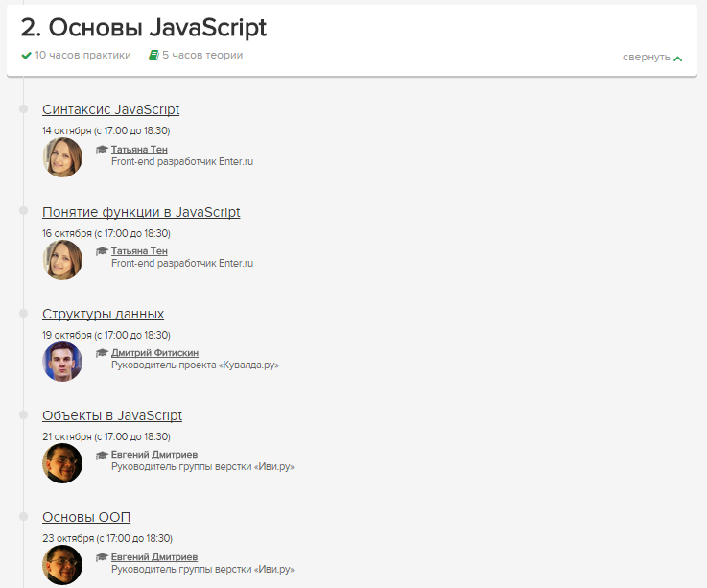This screenshot has height=588, width=707.
Task: Click graduation cap icon beside Дмитрий Фитискин
Action: [x=102, y=353]
